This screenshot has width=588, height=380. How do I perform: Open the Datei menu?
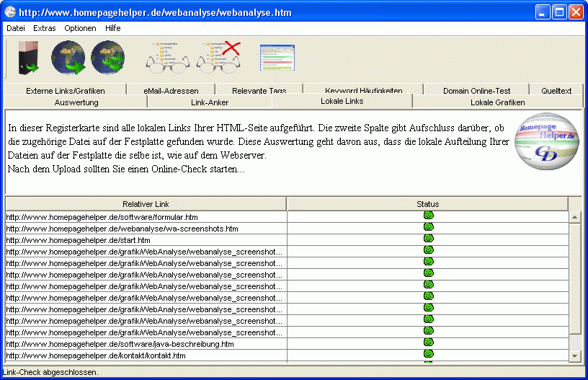coord(16,28)
